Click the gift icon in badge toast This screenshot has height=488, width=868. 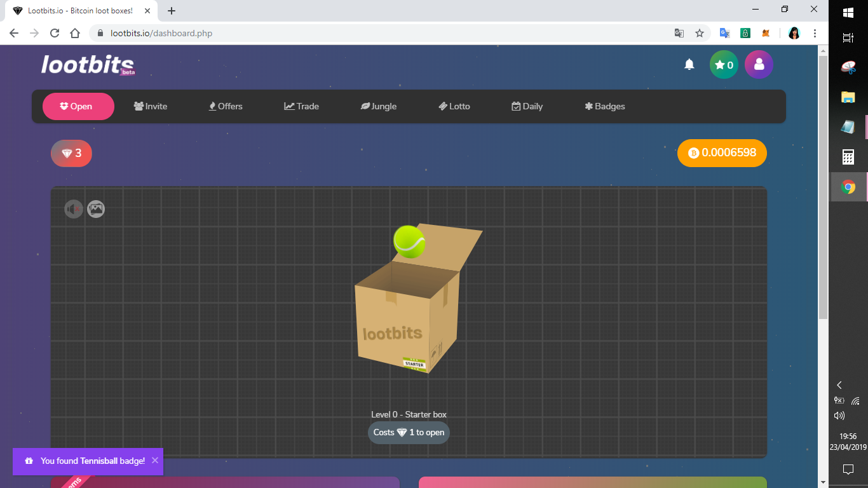(29, 461)
